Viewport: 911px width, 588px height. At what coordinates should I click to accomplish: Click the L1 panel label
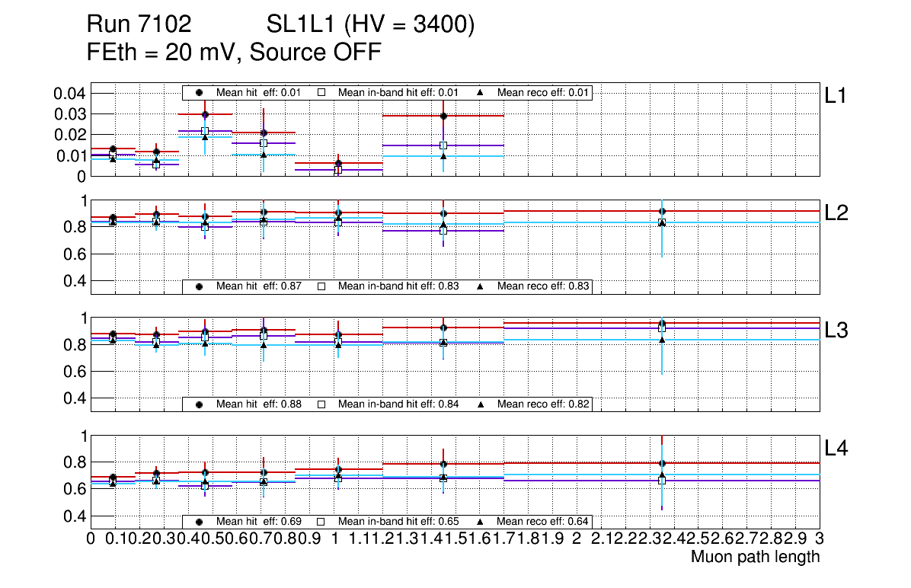836,95
